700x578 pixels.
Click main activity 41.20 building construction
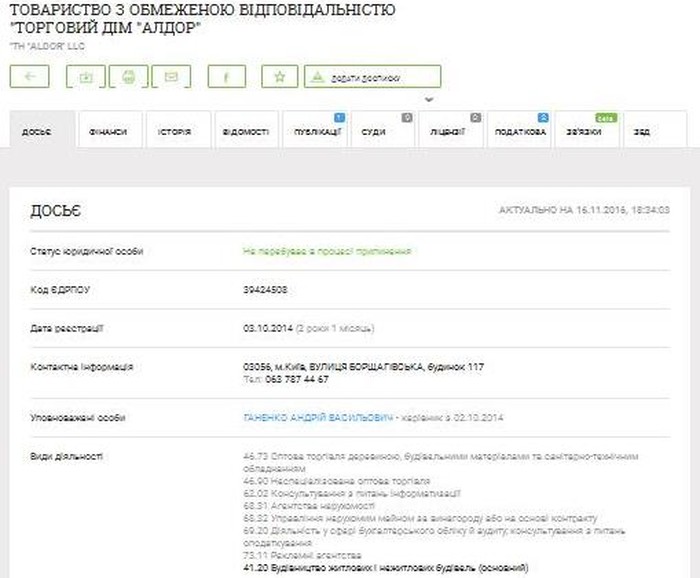386,568
